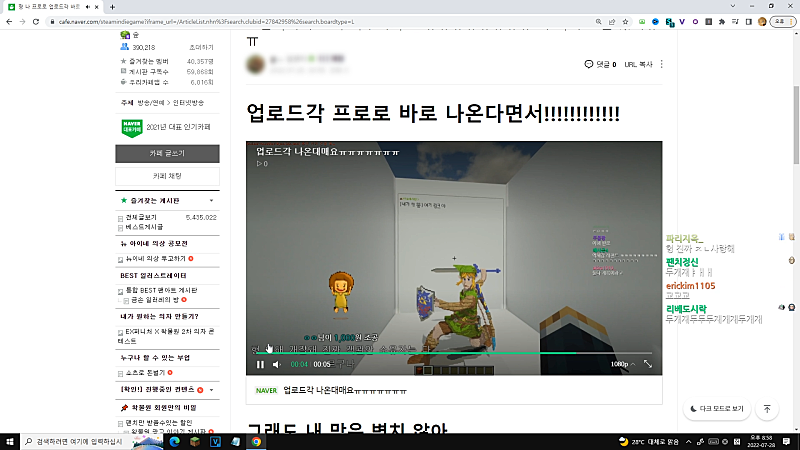The height and width of the screenshot is (450, 800).
Task: Collapse the 즐겨찾는 게시판 section arrow
Action: pyautogui.click(x=211, y=201)
